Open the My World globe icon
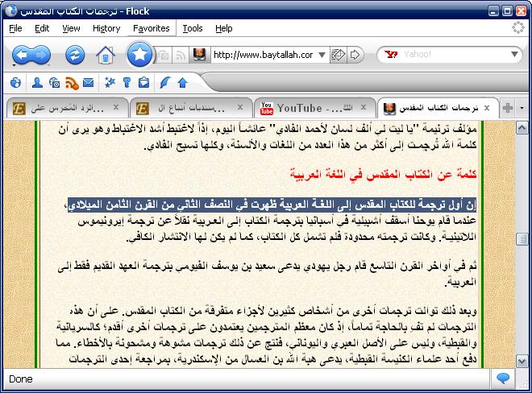The height and width of the screenshot is (393, 532). coord(15,82)
